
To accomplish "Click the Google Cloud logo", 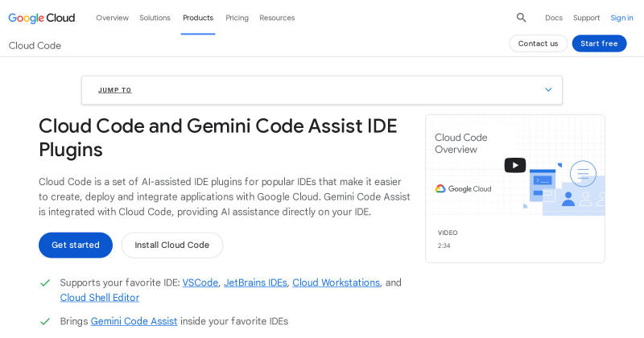I will (x=42, y=18).
